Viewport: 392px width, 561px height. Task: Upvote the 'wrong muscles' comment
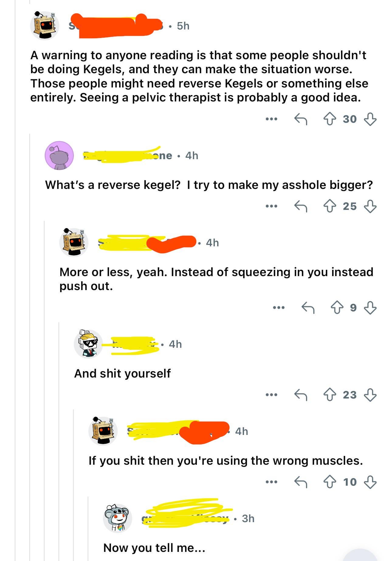[x=330, y=482]
